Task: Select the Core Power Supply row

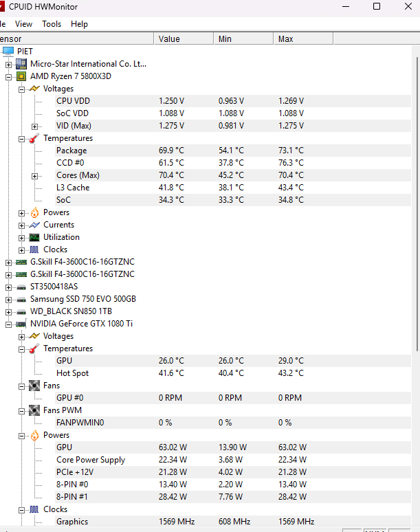Action: pyautogui.click(x=233, y=460)
